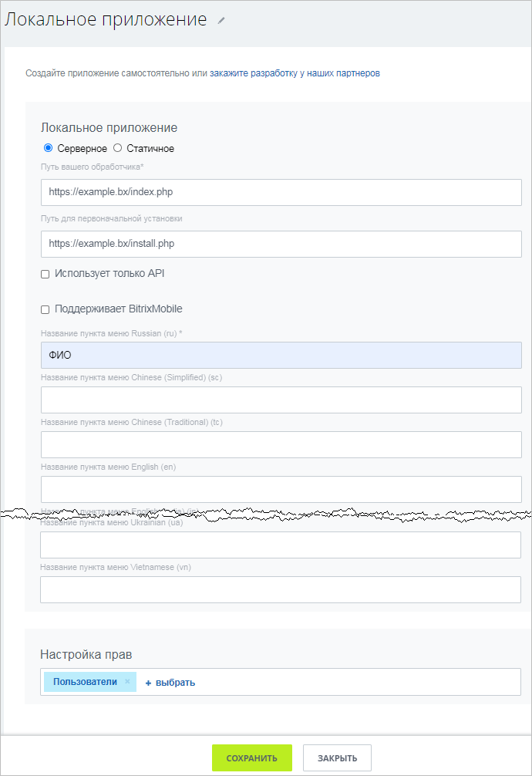Click the Vietnamese (vn) menu name field

pyautogui.click(x=281, y=589)
